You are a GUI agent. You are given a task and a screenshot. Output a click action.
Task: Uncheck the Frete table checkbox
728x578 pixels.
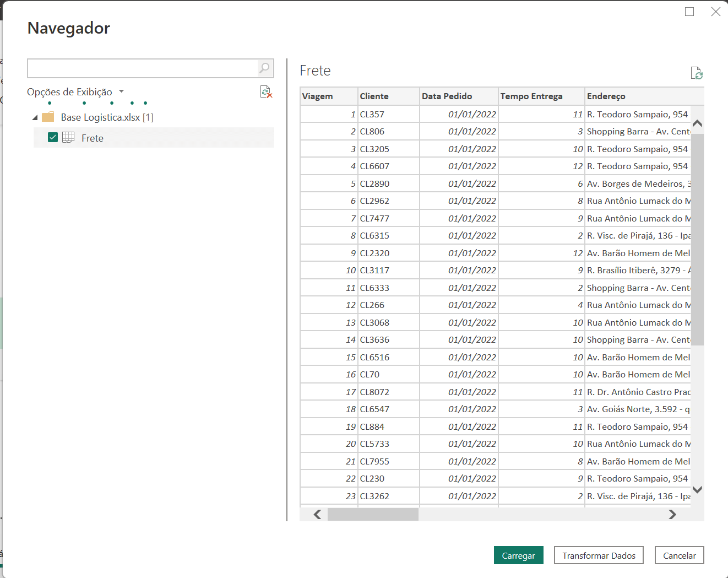(x=52, y=137)
